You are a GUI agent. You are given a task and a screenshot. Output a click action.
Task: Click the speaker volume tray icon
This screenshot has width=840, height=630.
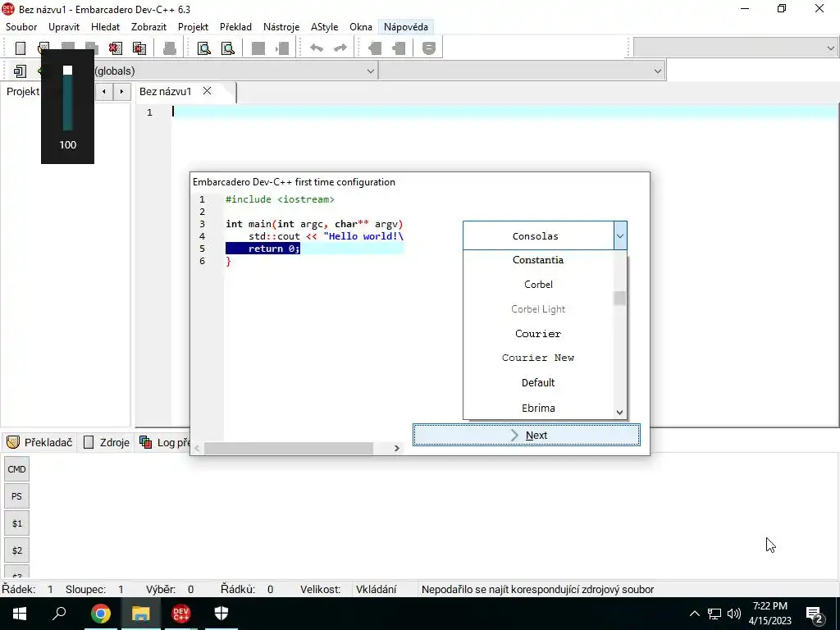[734, 614]
